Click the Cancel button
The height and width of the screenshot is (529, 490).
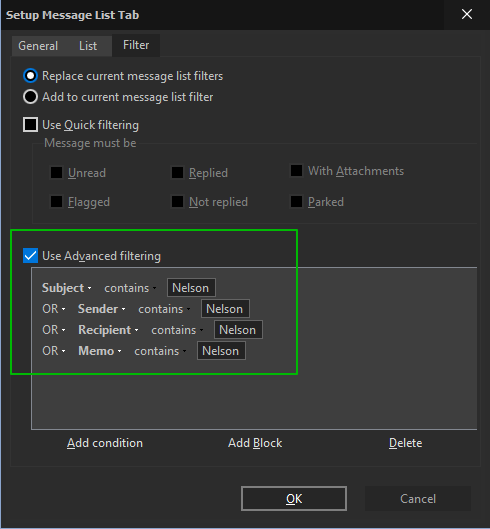(418, 499)
